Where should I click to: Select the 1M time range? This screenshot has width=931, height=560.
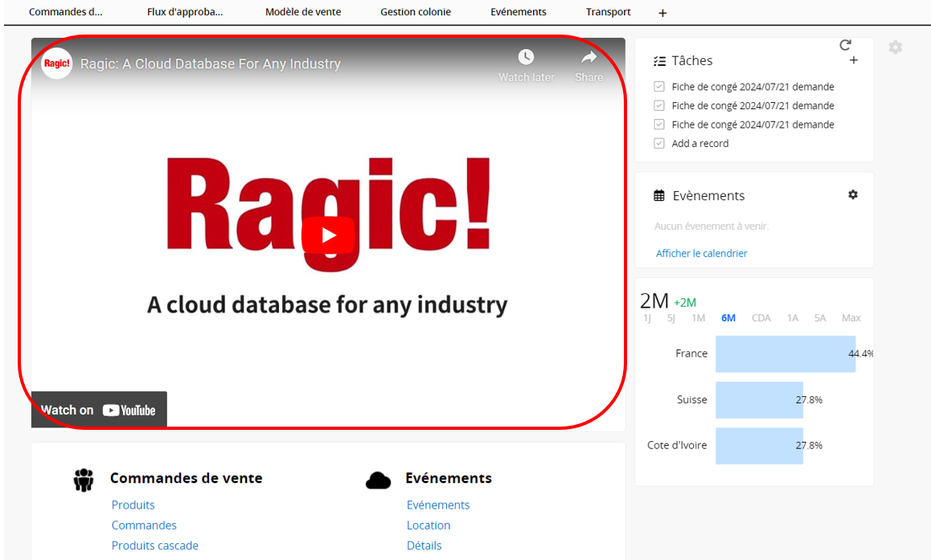[x=698, y=318]
